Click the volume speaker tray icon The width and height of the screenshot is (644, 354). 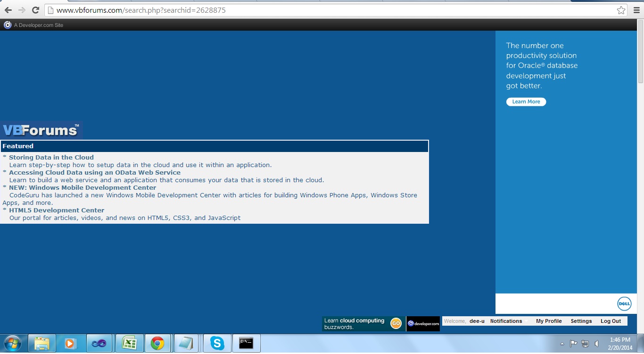(597, 344)
